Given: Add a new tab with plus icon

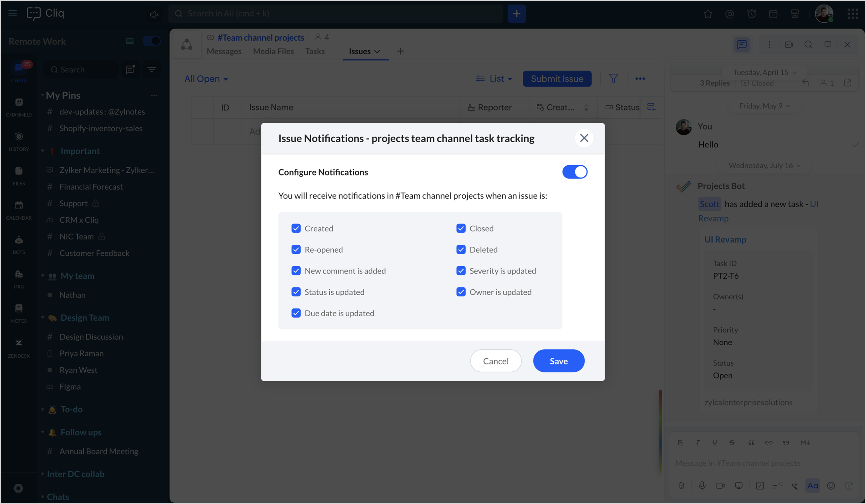Looking at the screenshot, I should point(400,52).
